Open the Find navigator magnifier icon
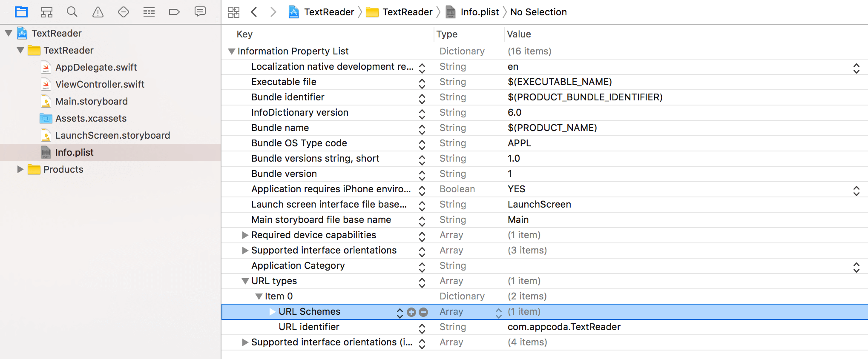Screen dimensions: 868x359 72,12
